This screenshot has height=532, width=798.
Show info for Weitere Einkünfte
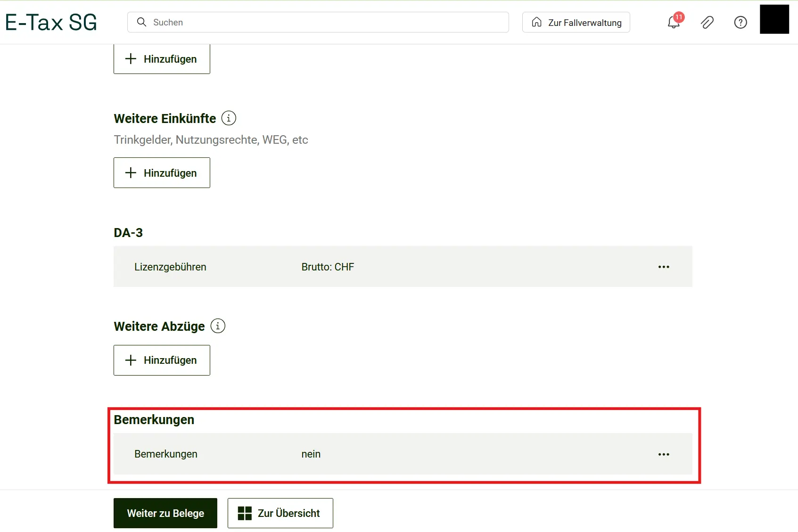(x=229, y=118)
